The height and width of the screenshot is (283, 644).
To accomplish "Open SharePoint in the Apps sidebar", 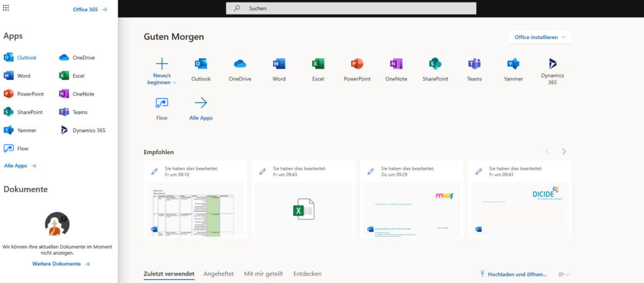I will pyautogui.click(x=23, y=112).
